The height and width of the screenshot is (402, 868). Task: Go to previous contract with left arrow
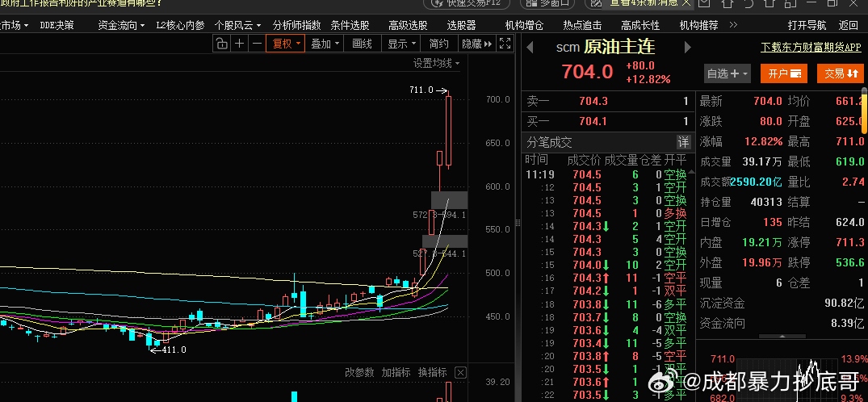click(x=530, y=48)
